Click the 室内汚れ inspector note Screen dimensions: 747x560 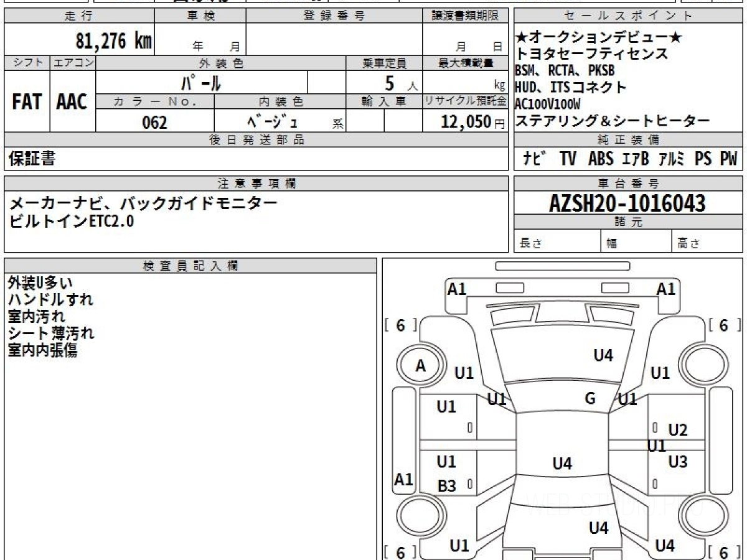tap(36, 316)
